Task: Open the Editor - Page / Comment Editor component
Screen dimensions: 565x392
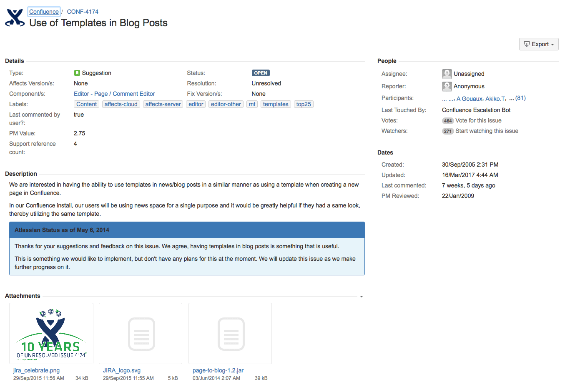Action: tap(114, 94)
